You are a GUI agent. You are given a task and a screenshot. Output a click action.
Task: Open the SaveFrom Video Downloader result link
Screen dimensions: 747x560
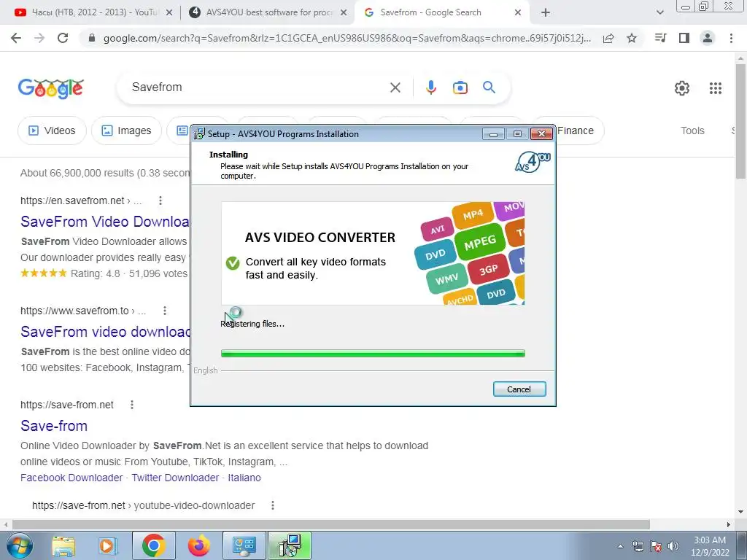point(105,222)
